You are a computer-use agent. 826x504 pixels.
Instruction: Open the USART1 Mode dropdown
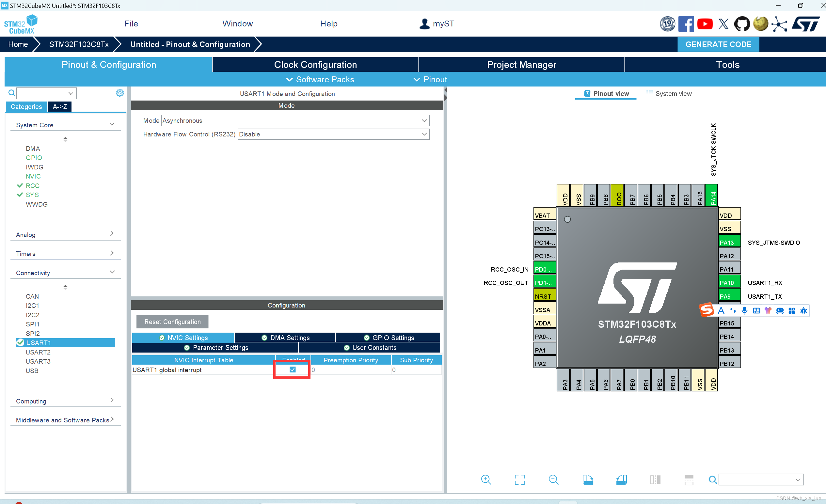tap(295, 120)
